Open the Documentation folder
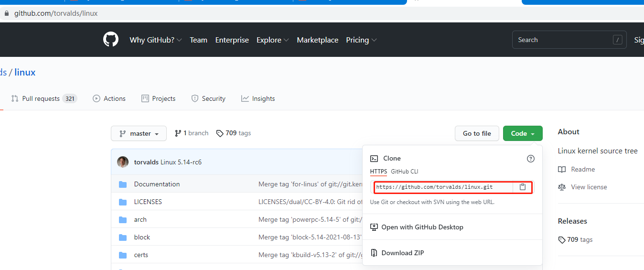644x270 pixels. 157,184
